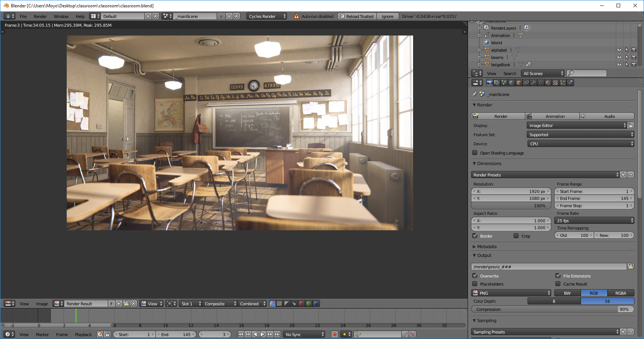
Task: Uncheck File Extensions option
Action: (558, 276)
